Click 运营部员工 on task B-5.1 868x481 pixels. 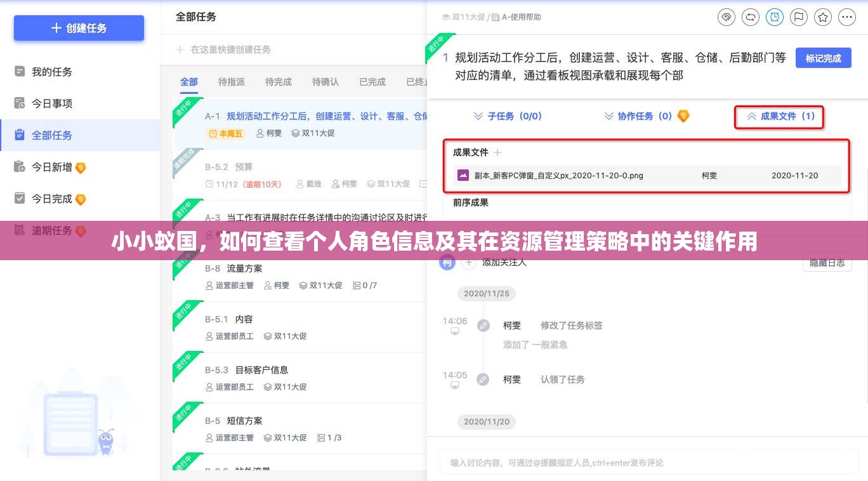click(x=230, y=336)
